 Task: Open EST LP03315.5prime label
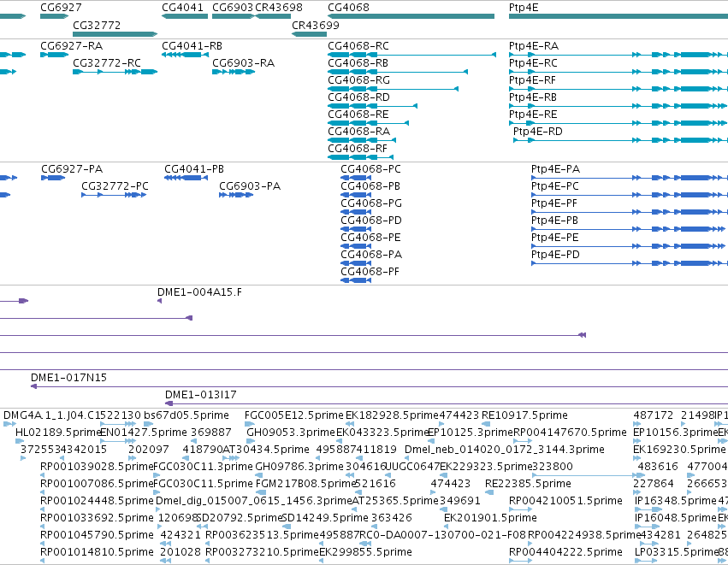point(676,552)
